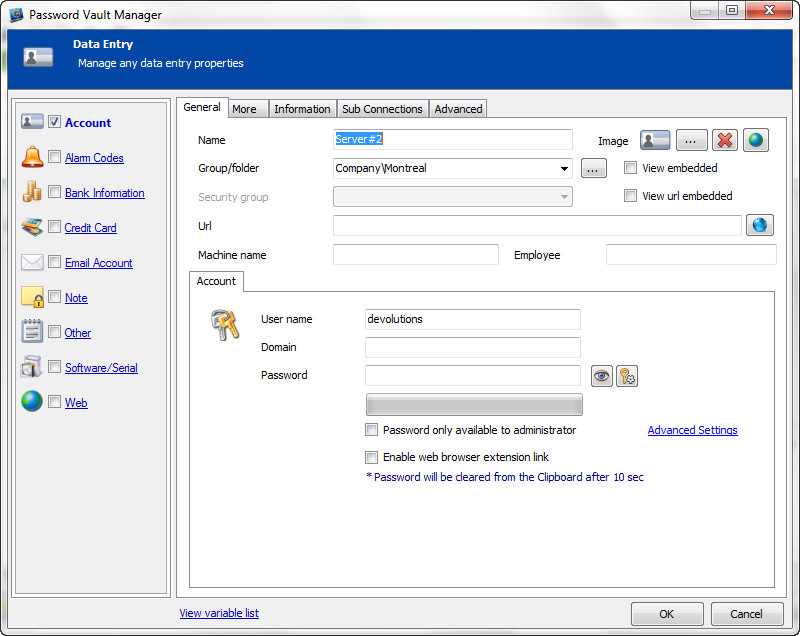Select the inner Account tab
This screenshot has width=800, height=636.
216,281
